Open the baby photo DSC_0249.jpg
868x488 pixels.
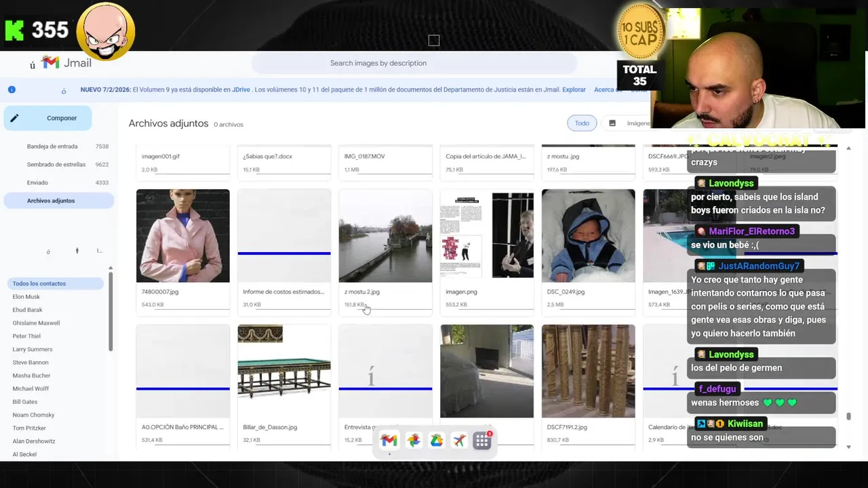tap(589, 236)
